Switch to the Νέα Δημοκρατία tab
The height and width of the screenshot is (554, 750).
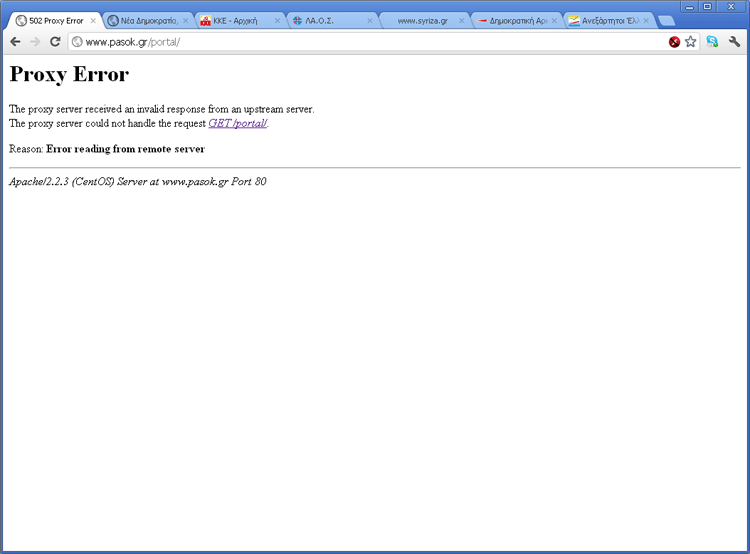coord(148,21)
